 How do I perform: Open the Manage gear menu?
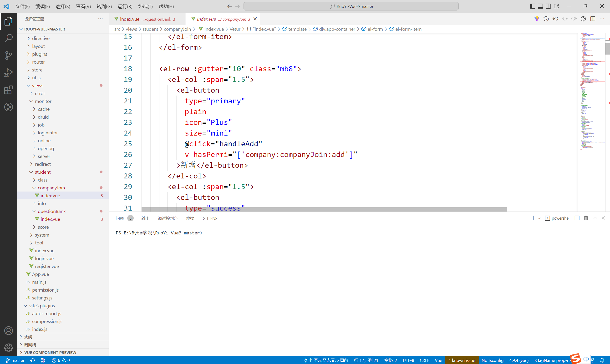[x=9, y=348]
